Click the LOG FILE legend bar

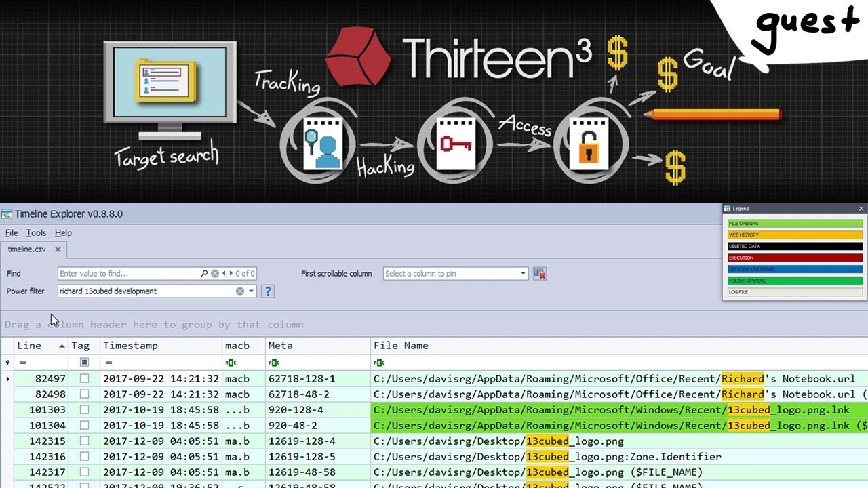tap(795, 292)
